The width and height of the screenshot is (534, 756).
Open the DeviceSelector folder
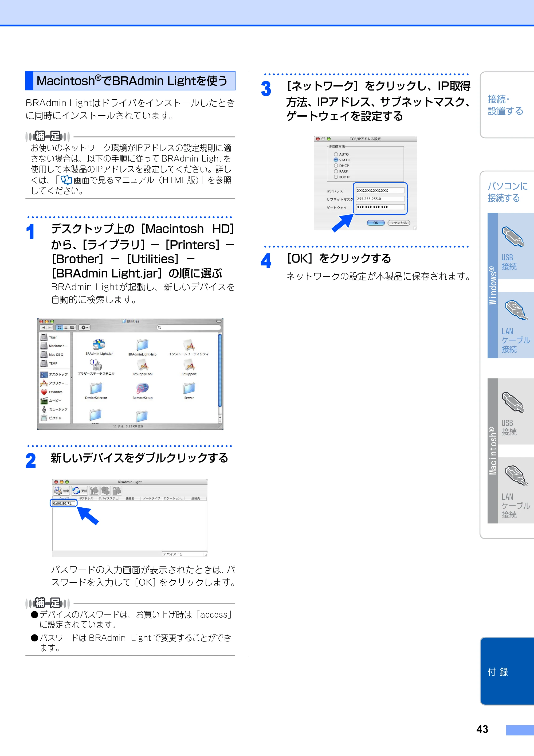pos(96,391)
